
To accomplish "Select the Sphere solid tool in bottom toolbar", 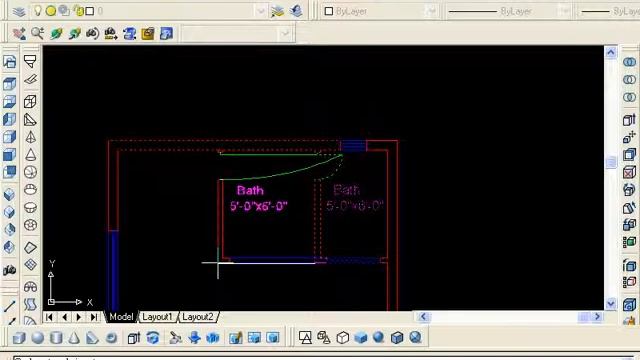I will pyautogui.click(x=38, y=338).
